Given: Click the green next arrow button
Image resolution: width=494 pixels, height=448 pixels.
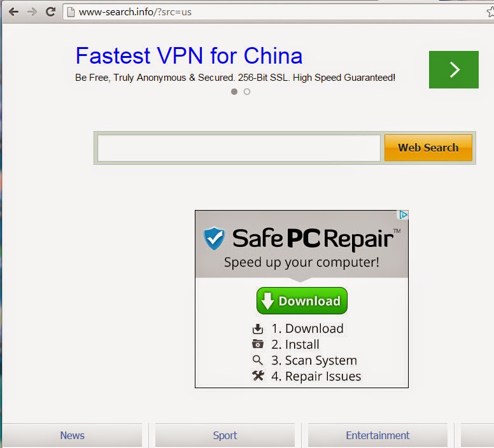Looking at the screenshot, I should tap(454, 69).
